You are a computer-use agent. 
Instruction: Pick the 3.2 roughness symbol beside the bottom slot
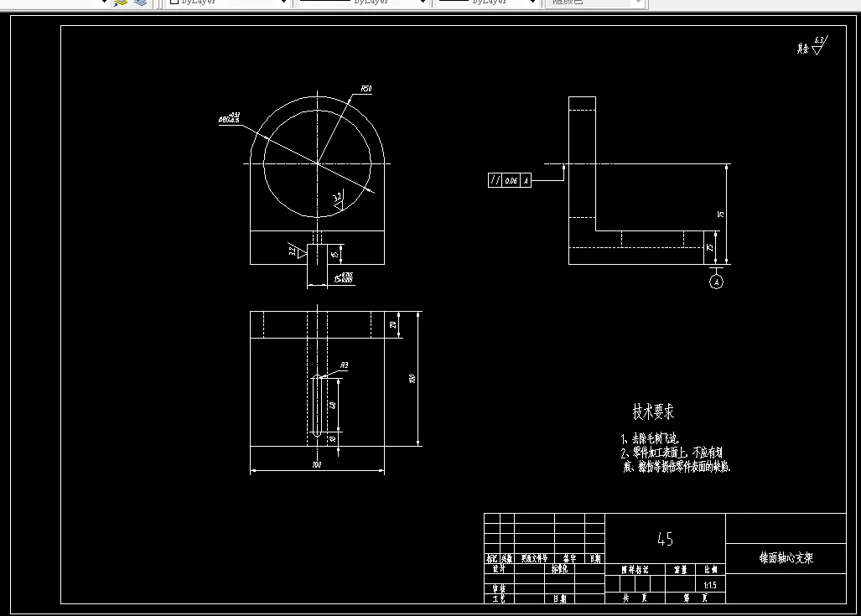[x=297, y=251]
